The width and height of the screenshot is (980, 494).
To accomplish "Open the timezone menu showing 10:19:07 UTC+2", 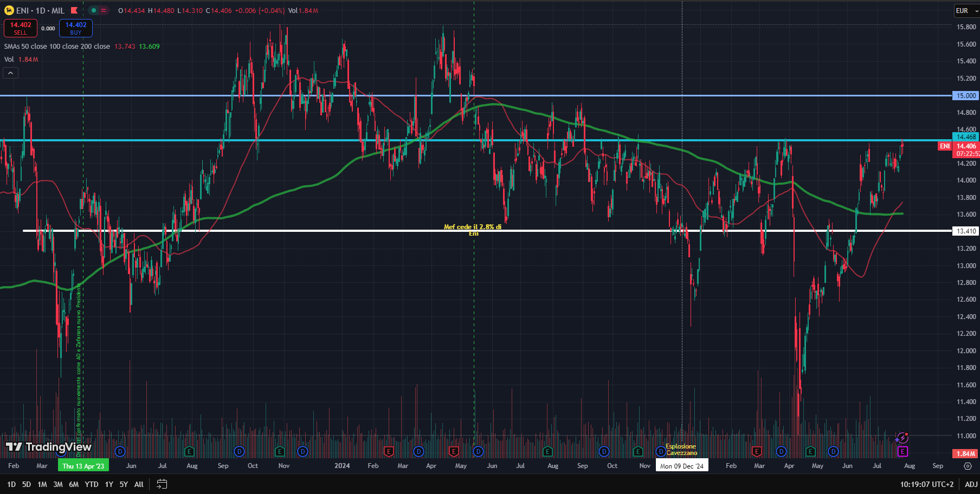I will point(926,484).
